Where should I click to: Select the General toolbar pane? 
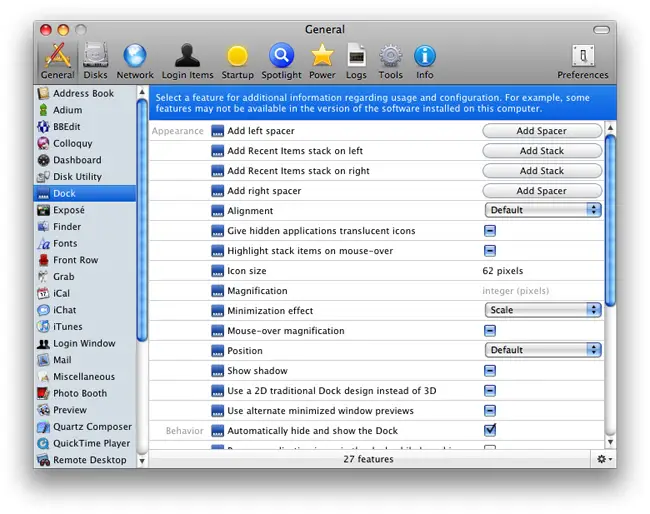pyautogui.click(x=58, y=61)
